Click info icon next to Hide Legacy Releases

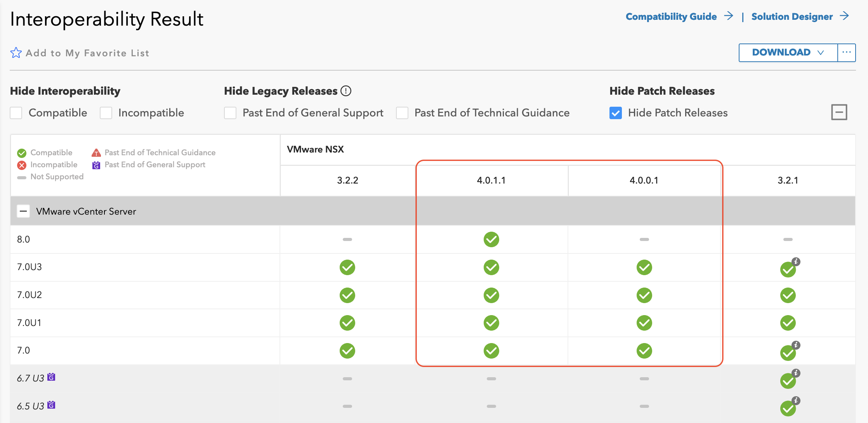tap(346, 91)
